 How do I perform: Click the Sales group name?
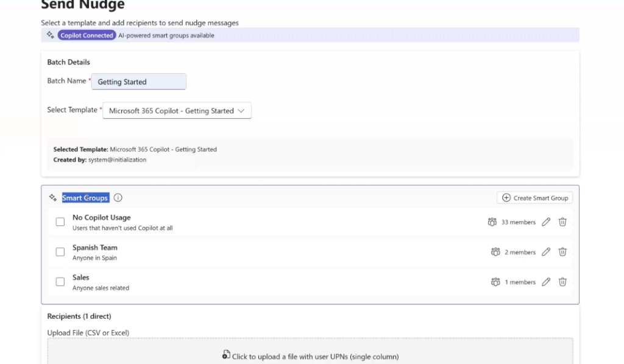coord(81,278)
